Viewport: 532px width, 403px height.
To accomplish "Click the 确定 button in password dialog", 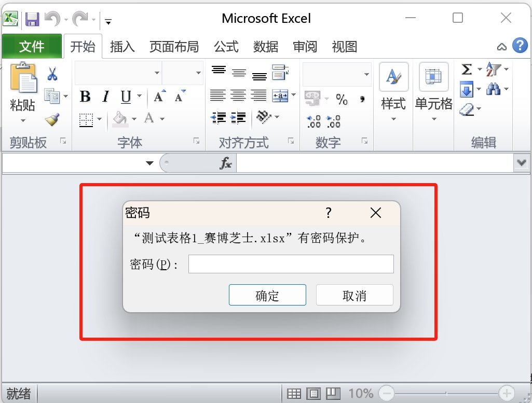I will pos(267,295).
